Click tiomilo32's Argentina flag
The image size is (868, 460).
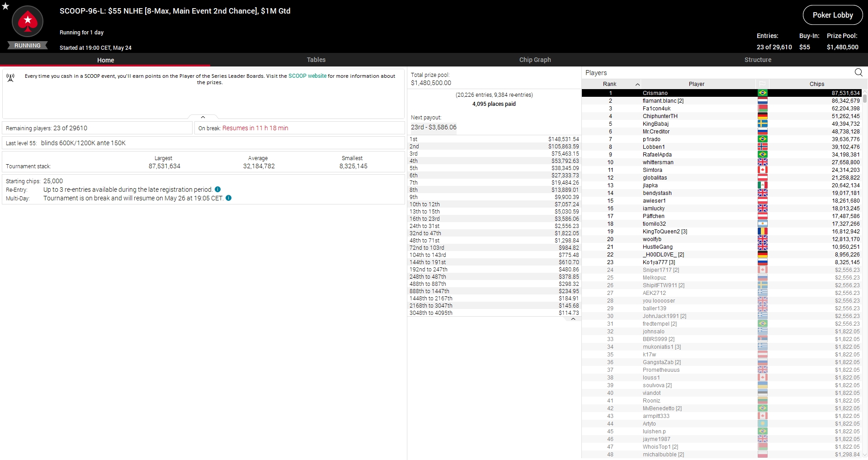[x=762, y=224]
